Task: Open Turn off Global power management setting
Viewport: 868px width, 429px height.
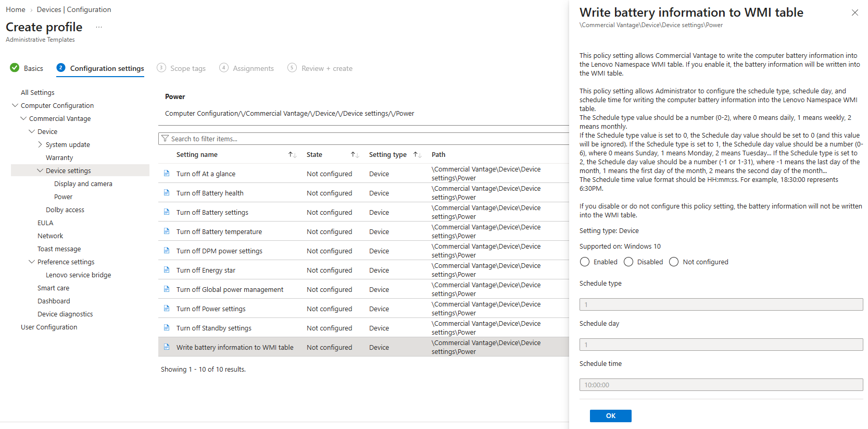Action: 230,289
